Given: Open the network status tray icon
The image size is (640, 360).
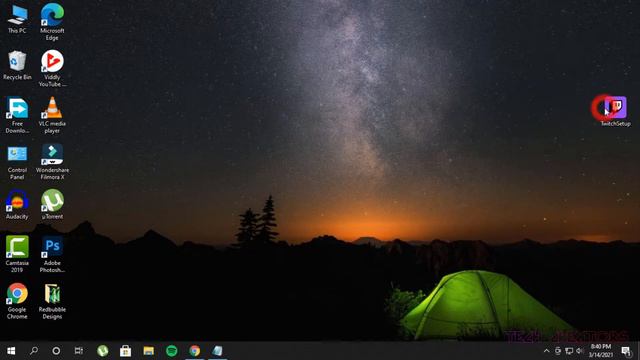Looking at the screenshot, I should 569,351.
